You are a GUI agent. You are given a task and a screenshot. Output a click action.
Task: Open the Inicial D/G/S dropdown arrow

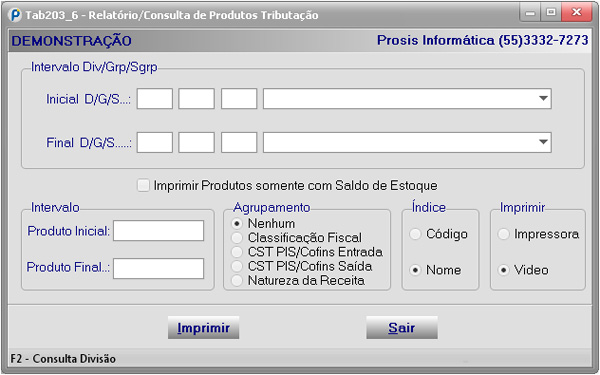543,99
